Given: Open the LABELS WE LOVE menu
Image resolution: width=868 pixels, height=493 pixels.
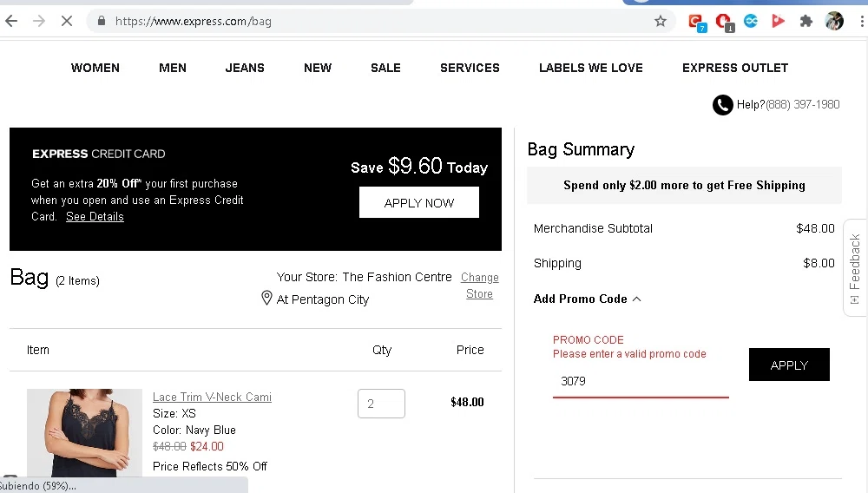Looking at the screenshot, I should 591,68.
